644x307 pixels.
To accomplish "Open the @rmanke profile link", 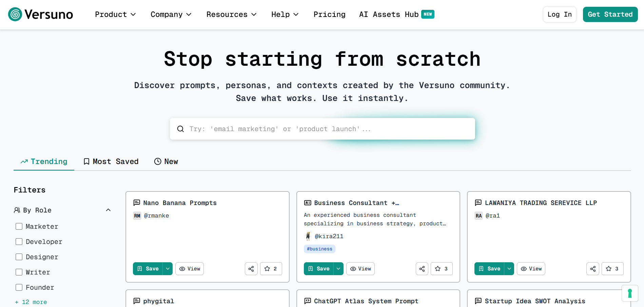I will coord(156,216).
